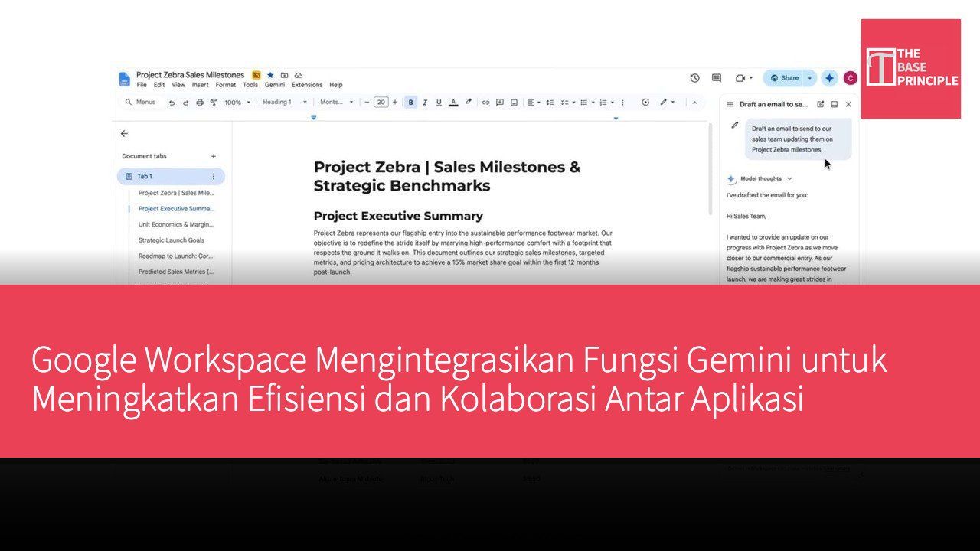Image resolution: width=980 pixels, height=551 pixels.
Task: Go to Unit Economics & Margin outline item
Action: click(176, 224)
